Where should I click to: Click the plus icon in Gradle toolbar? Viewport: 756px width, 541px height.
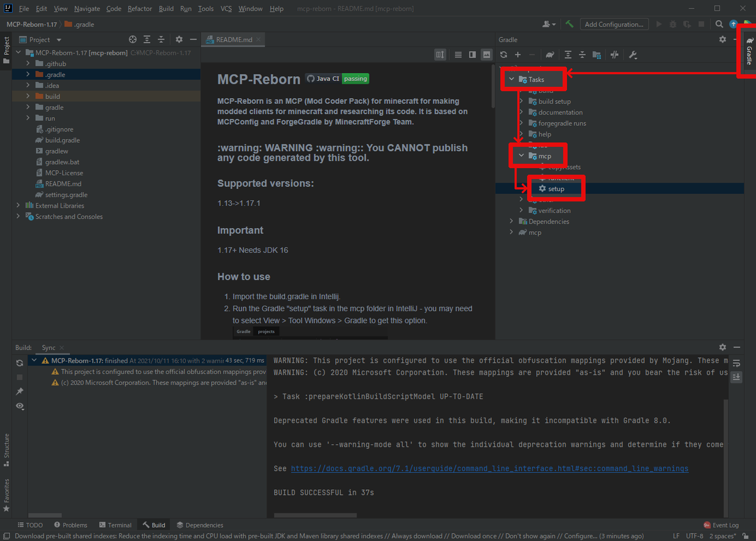(518, 55)
